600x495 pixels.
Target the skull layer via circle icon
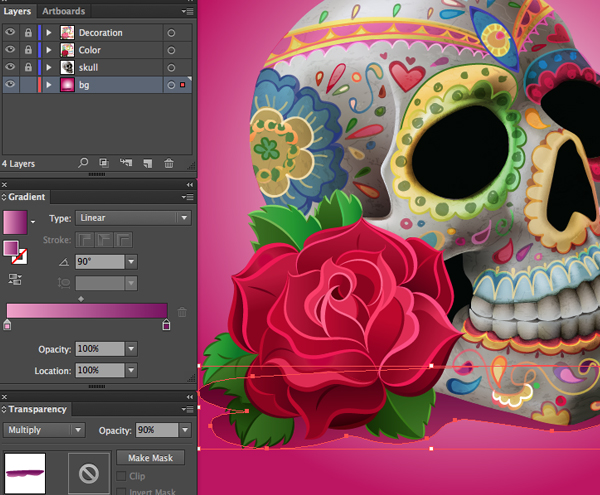[171, 68]
